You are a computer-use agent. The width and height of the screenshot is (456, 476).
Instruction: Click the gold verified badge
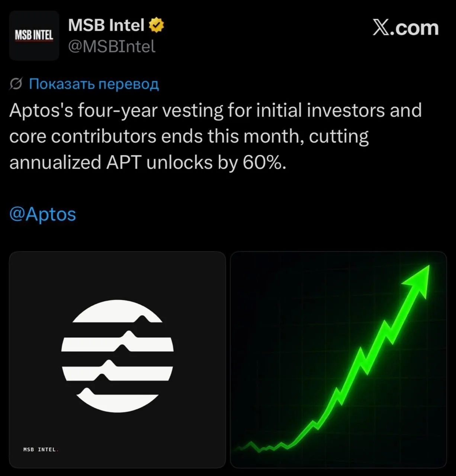coord(156,25)
